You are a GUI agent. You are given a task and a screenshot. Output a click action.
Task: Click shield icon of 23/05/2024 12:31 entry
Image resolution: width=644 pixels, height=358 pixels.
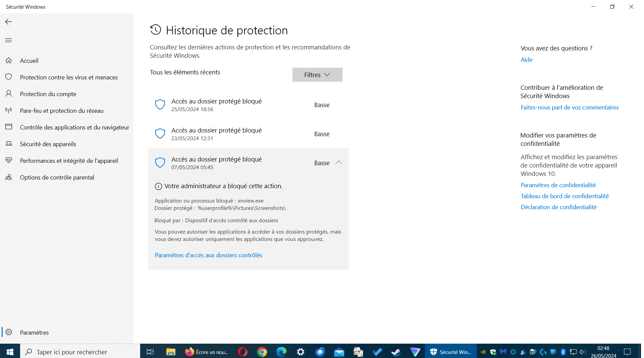point(160,134)
